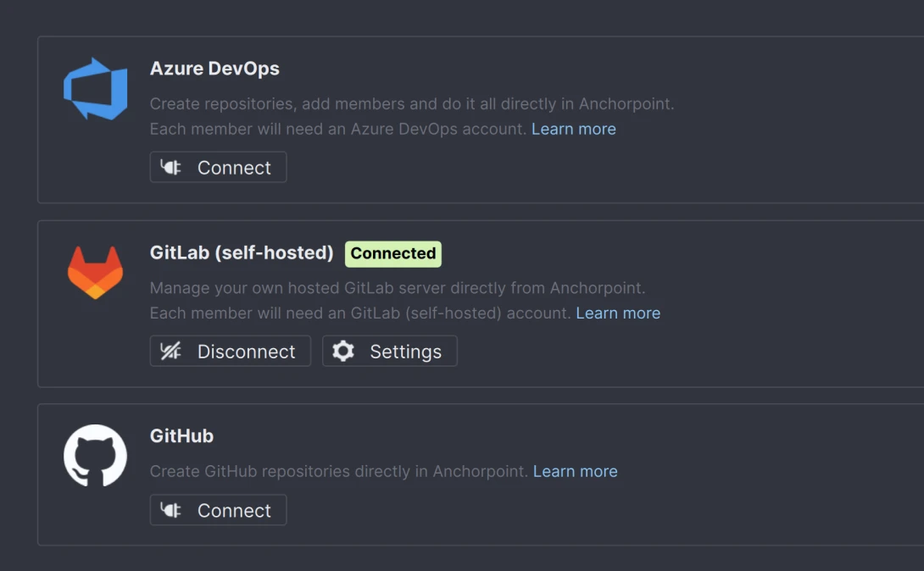
Task: Click the GitHub heading text
Action: tap(181, 436)
